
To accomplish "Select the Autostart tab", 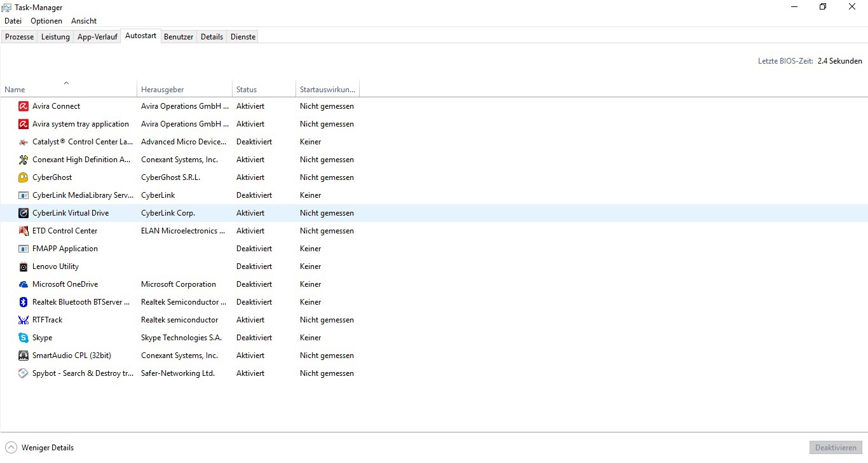I will point(140,36).
